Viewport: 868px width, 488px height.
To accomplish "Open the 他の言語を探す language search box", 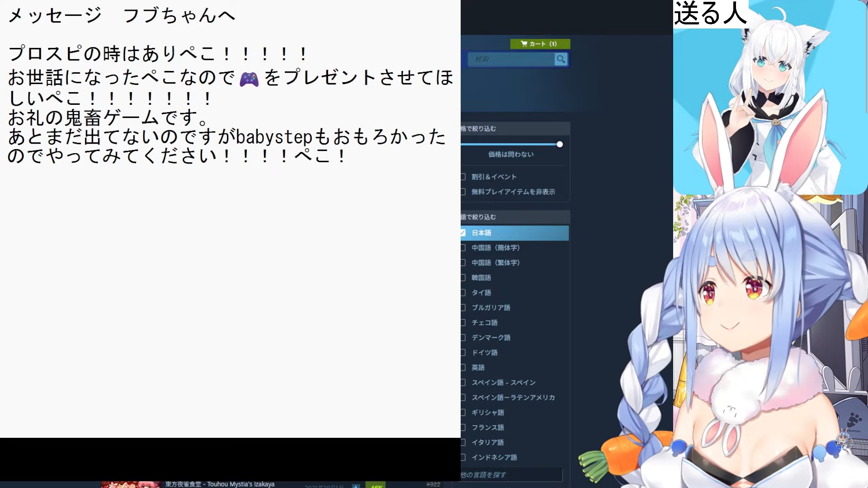I will click(511, 474).
